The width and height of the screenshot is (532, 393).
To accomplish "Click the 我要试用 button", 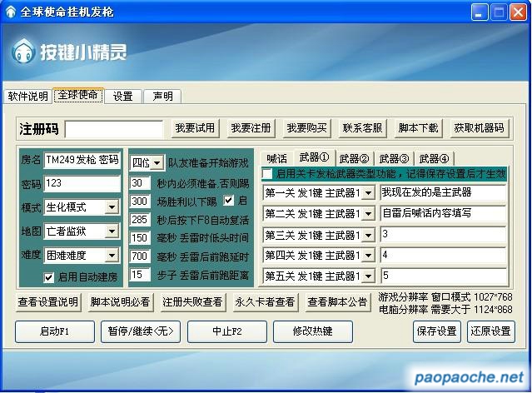I will click(195, 128).
